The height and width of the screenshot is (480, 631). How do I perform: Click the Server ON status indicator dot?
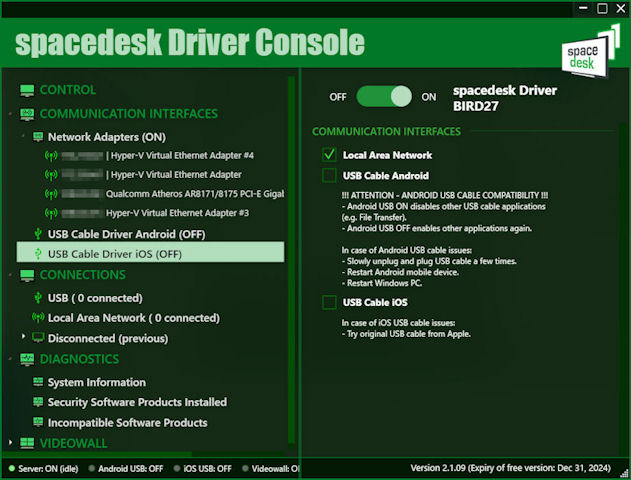pos(12,468)
